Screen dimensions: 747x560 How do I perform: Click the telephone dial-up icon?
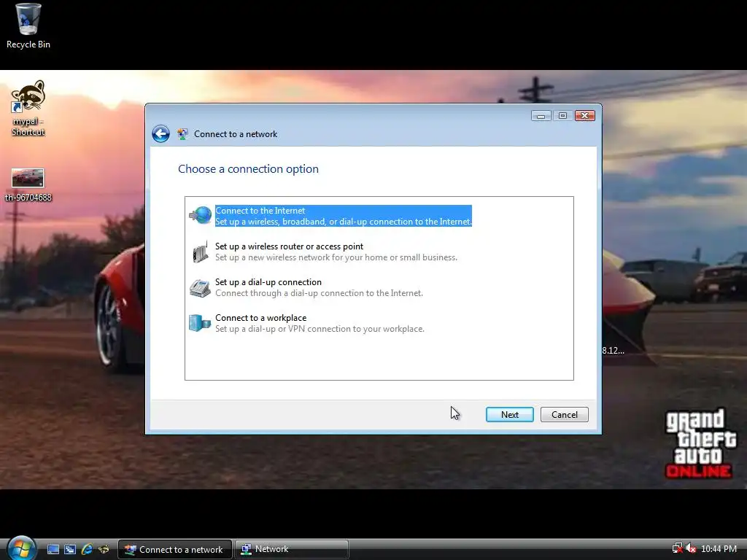click(200, 287)
